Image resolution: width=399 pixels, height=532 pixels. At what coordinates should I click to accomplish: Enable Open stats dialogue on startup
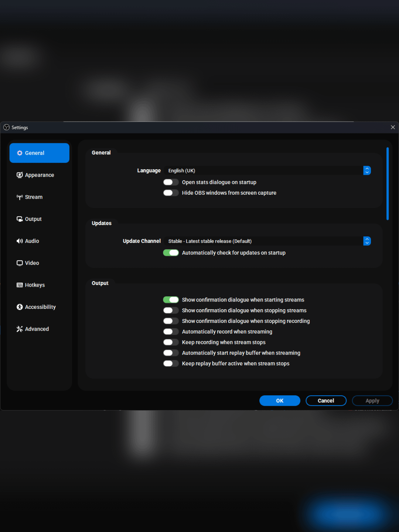pos(171,182)
